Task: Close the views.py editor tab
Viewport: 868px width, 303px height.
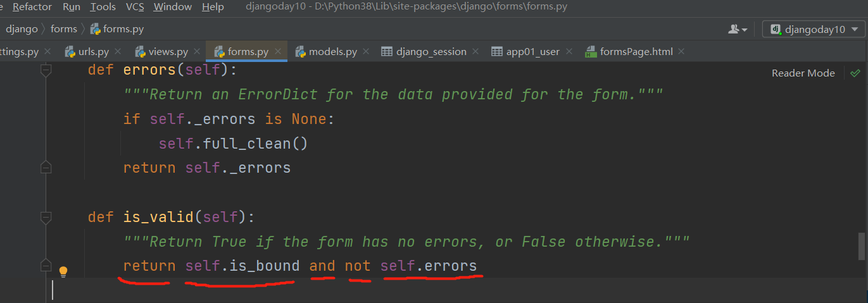Action: pos(197,52)
